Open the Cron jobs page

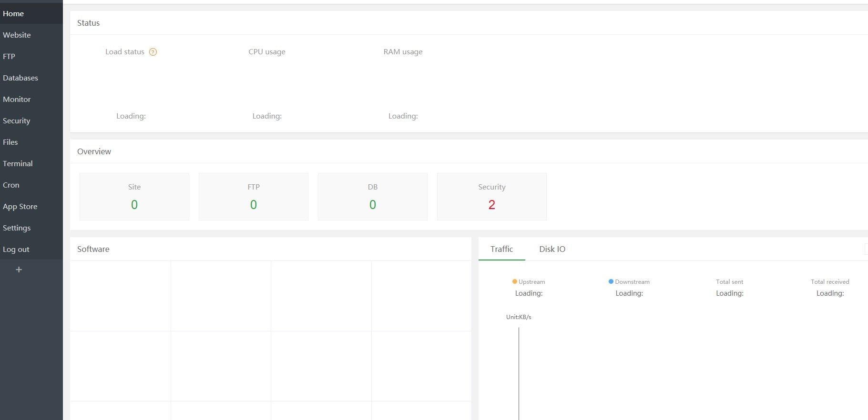11,185
